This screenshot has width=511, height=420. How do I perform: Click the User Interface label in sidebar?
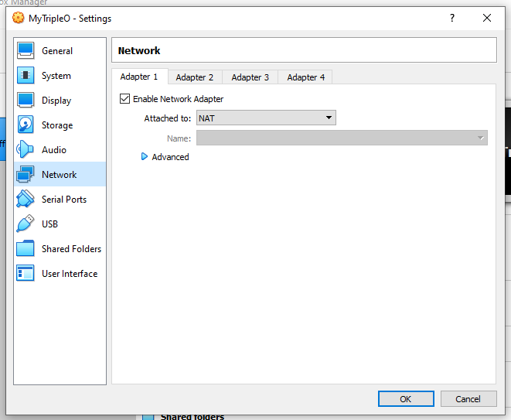70,274
